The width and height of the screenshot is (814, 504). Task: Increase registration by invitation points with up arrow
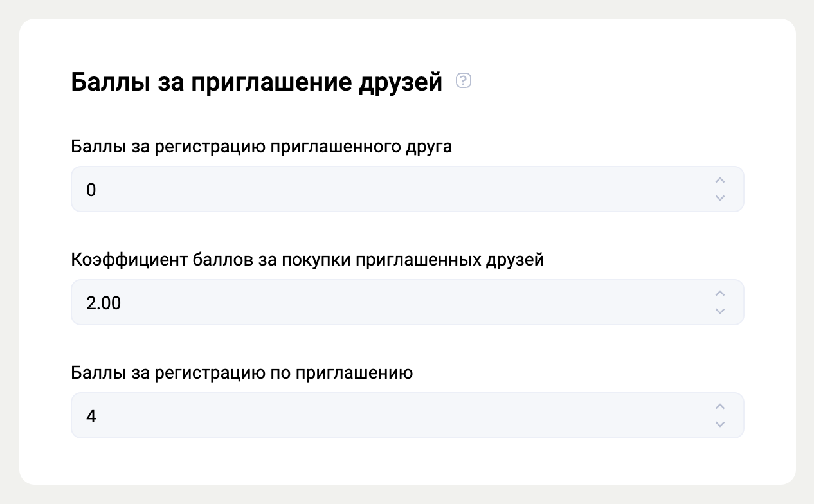(x=720, y=407)
